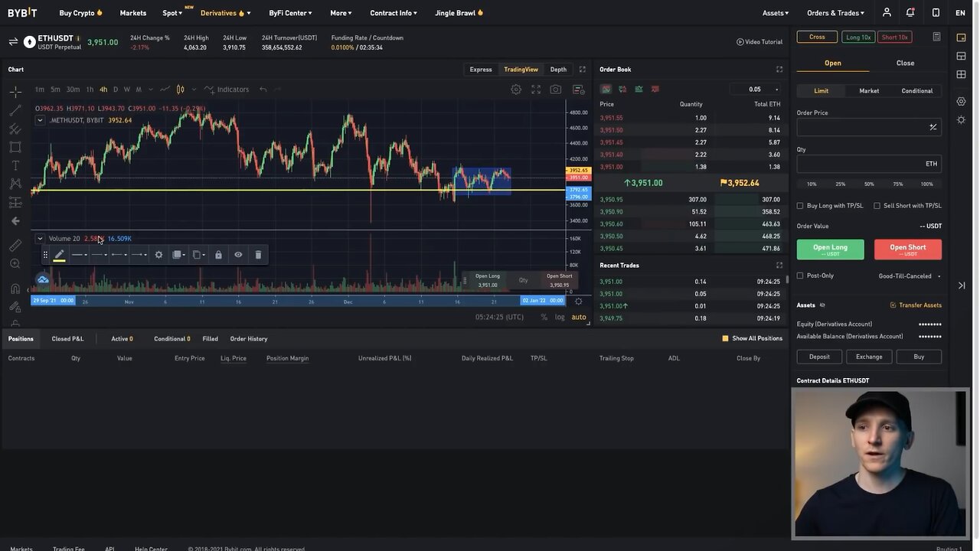
Task: Open the Derivatives dropdown menu
Action: pos(225,13)
